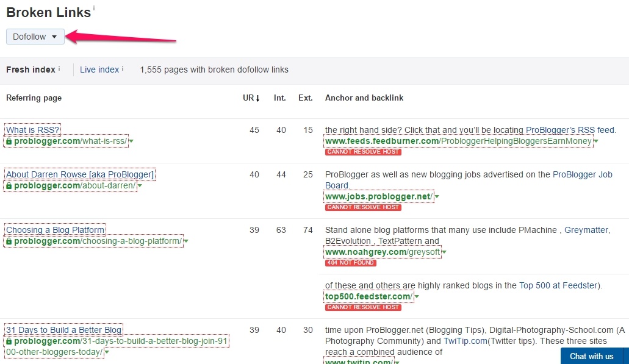
Task: Open problogger.com/31-days-to-build-a-better-blog URL
Action: [117, 346]
